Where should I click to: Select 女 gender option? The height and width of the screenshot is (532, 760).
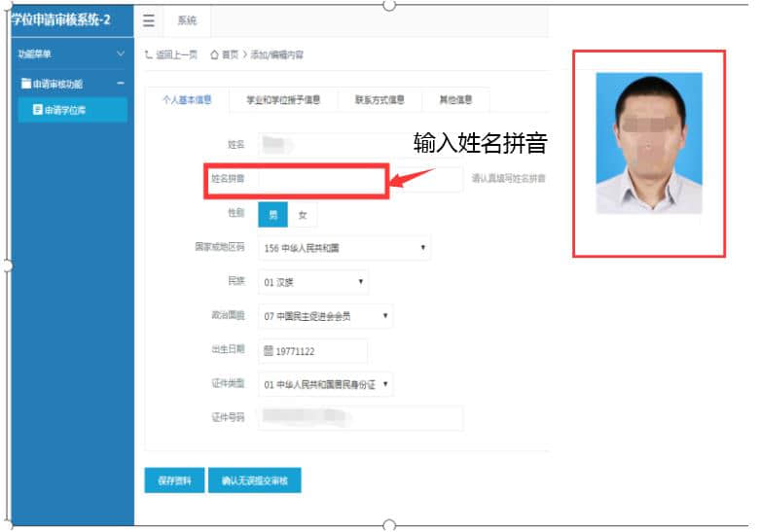pyautogui.click(x=302, y=215)
